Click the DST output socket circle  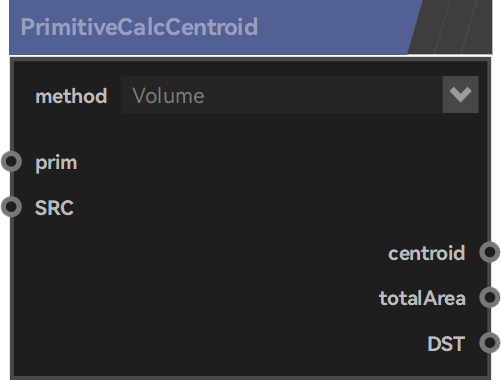point(489,343)
